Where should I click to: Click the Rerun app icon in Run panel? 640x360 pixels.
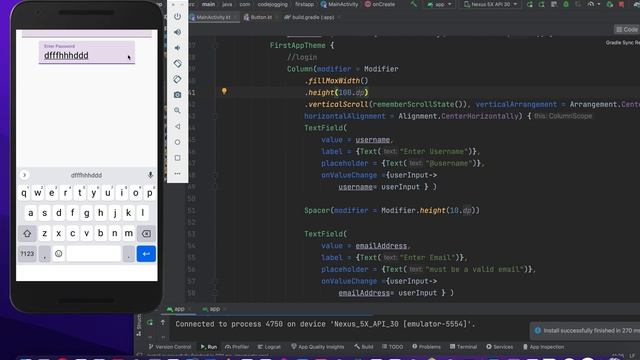(x=150, y=323)
